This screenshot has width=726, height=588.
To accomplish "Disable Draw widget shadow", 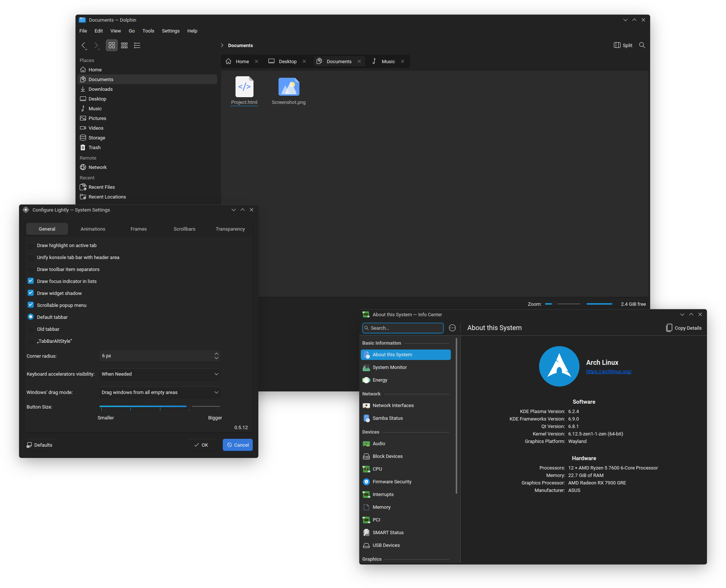I will pyautogui.click(x=30, y=293).
